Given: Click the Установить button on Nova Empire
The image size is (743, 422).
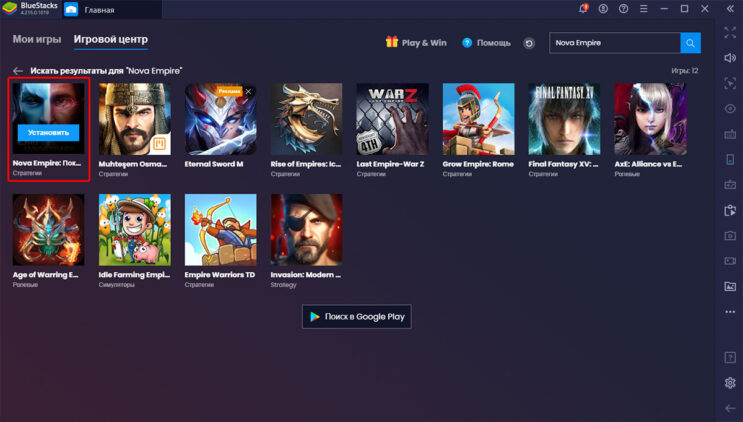Looking at the screenshot, I should 48,132.
